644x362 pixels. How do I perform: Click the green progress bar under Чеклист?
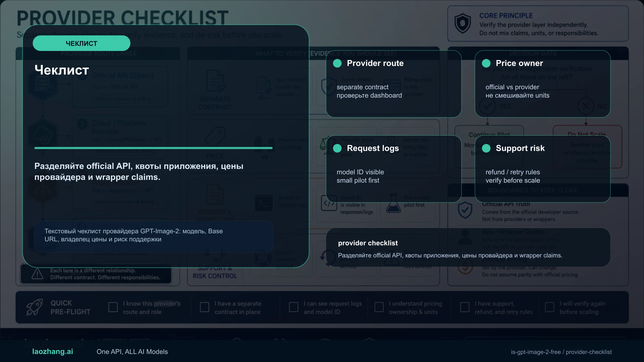(153, 148)
